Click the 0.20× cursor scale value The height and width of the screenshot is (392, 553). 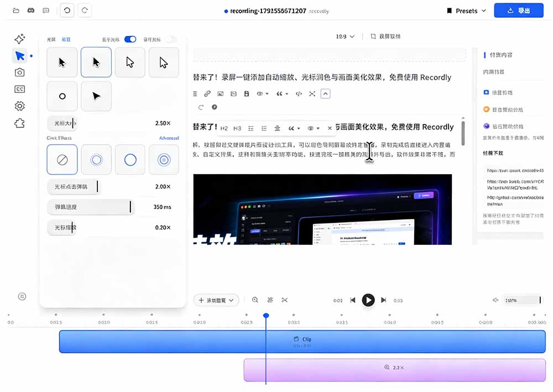[x=163, y=227]
